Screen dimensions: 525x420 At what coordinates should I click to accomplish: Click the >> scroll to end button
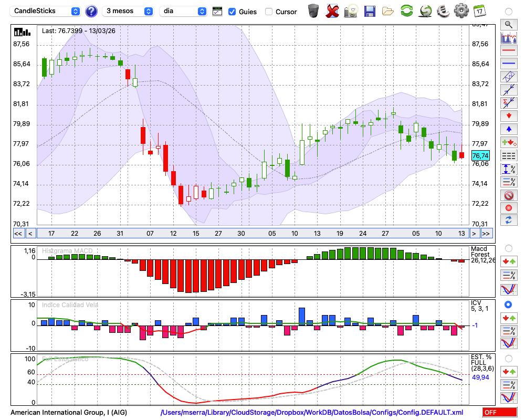(x=487, y=234)
